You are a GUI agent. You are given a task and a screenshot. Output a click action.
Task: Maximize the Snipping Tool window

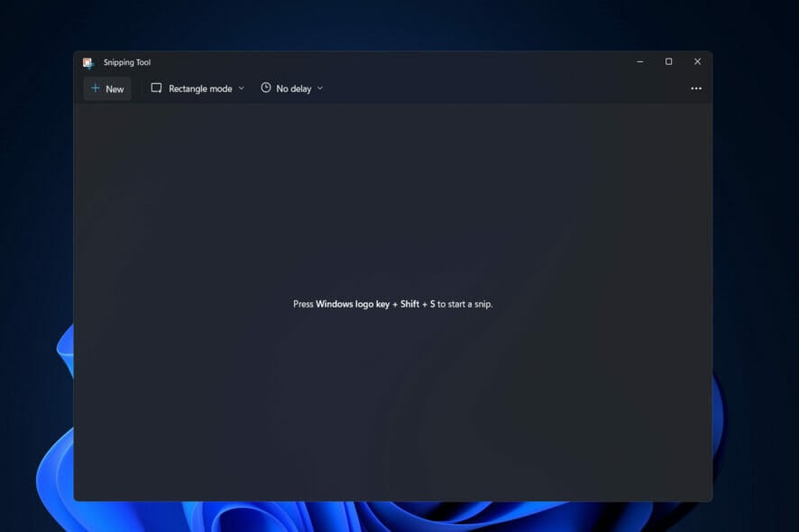coord(668,61)
